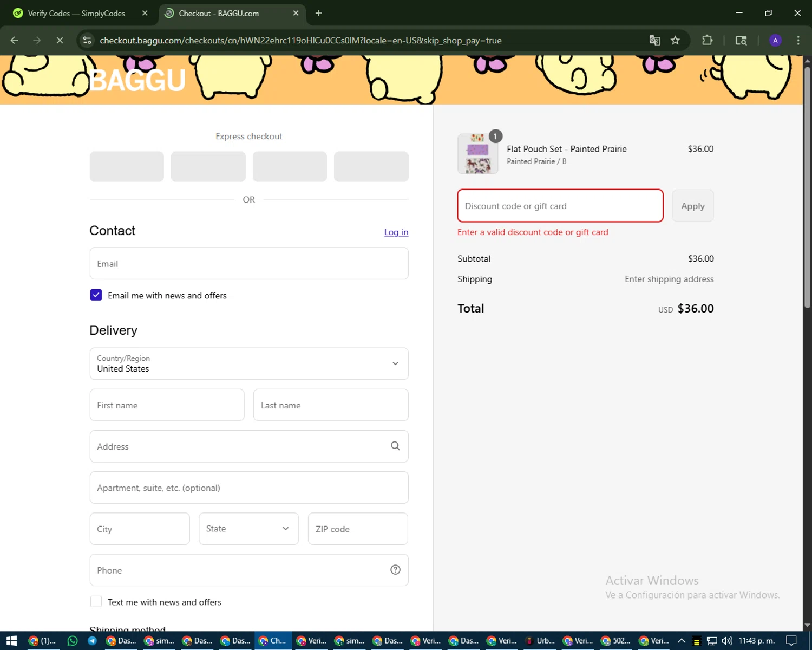This screenshot has width=812, height=650.
Task: Click the volume speaker tray icon
Action: [727, 641]
